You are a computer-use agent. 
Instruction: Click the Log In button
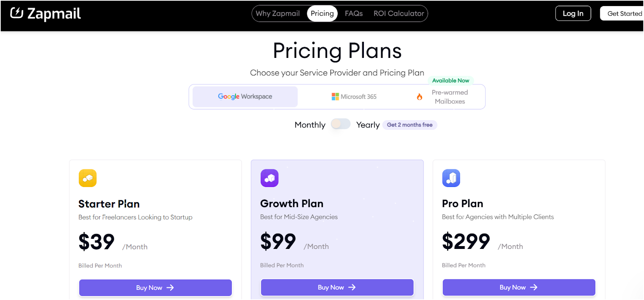[573, 13]
